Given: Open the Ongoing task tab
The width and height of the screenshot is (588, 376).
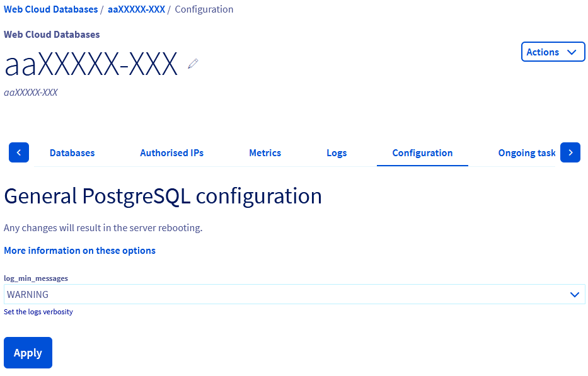Looking at the screenshot, I should (527, 152).
